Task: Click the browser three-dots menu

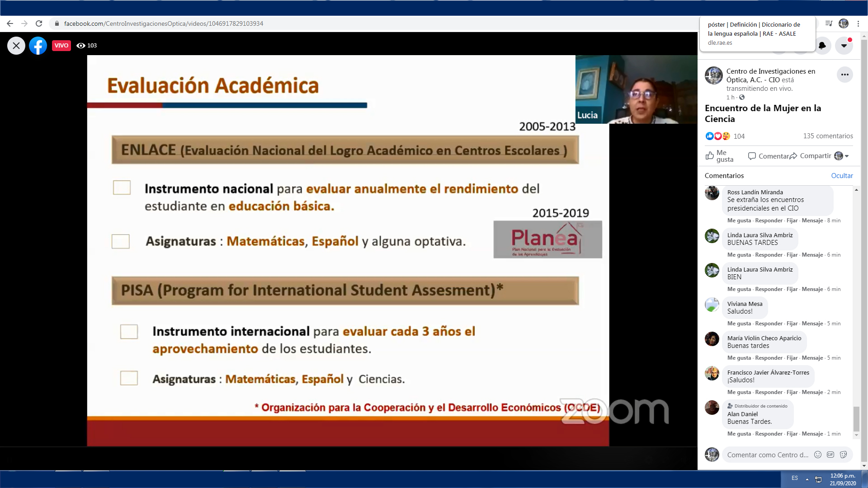Action: click(858, 23)
